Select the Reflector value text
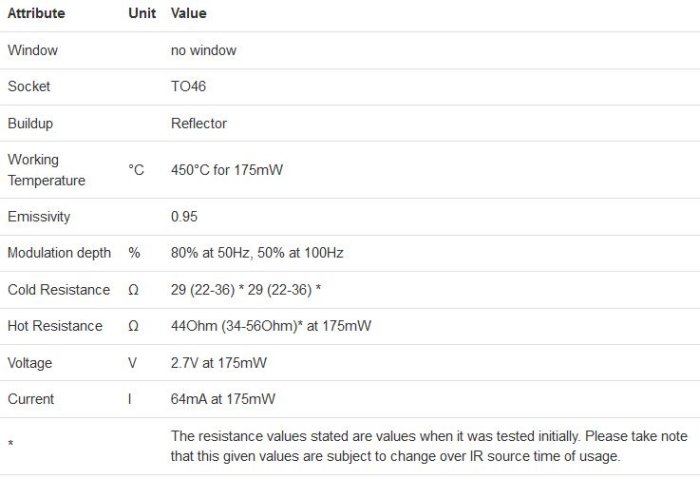This screenshot has width=700, height=479. (x=199, y=123)
